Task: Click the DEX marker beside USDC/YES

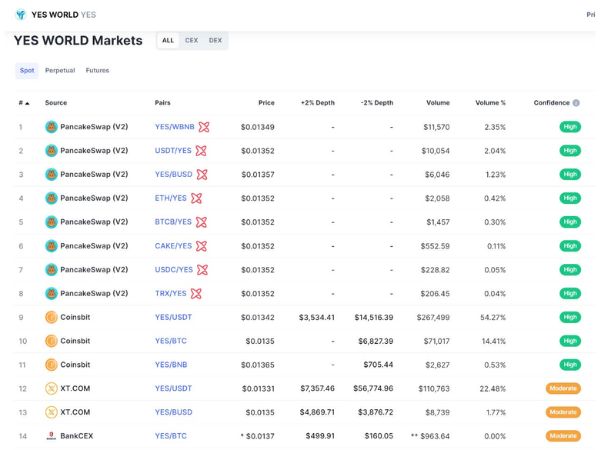Action: coord(202,270)
